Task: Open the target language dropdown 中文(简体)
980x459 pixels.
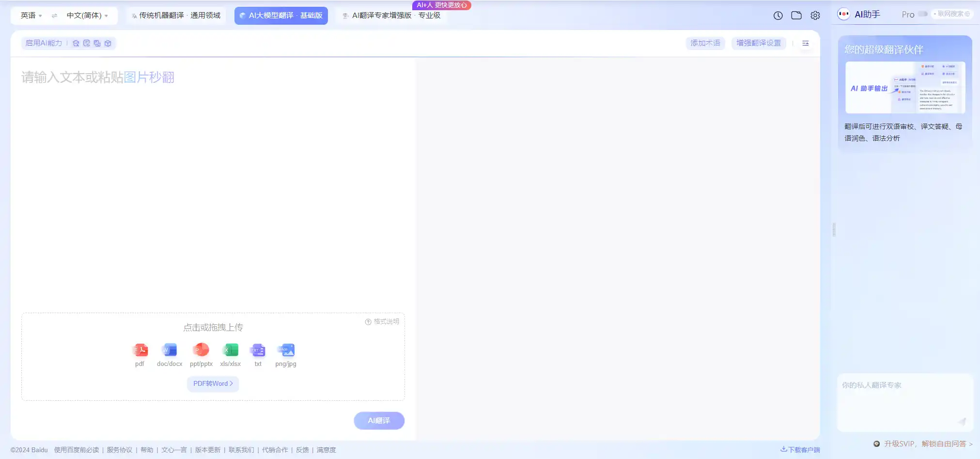Action: click(87, 16)
